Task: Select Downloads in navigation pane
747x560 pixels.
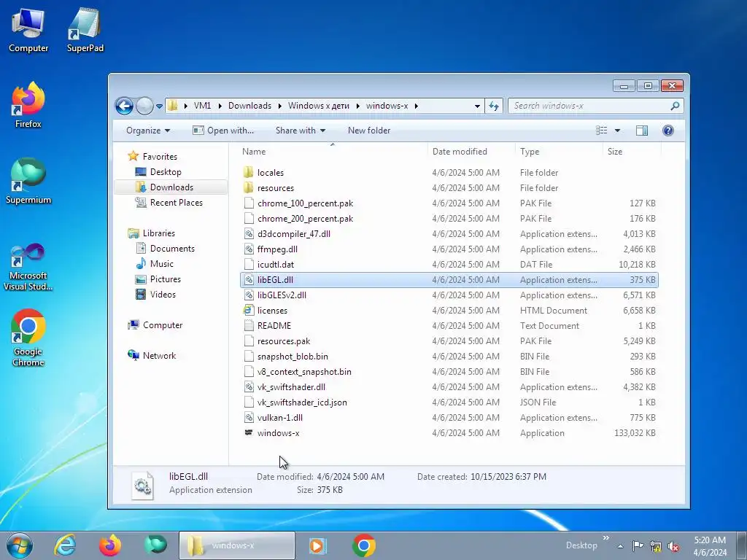Action: point(171,187)
